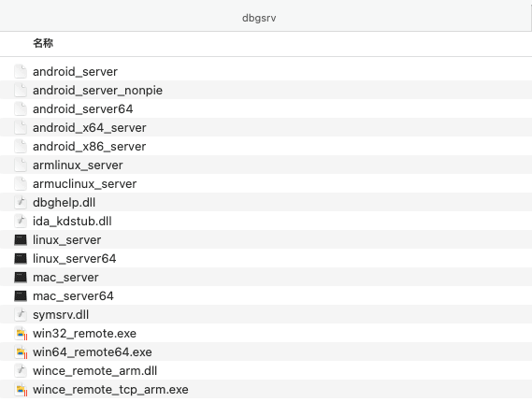Click the win64_remote64.exe application icon
Image resolution: width=532 pixels, height=402 pixels.
(x=21, y=352)
